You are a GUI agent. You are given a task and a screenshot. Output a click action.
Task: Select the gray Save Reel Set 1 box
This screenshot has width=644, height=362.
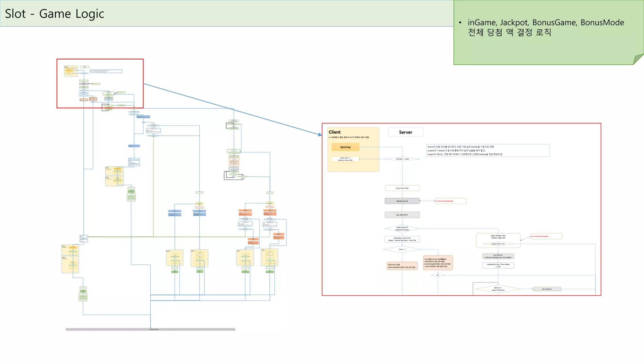click(402, 215)
